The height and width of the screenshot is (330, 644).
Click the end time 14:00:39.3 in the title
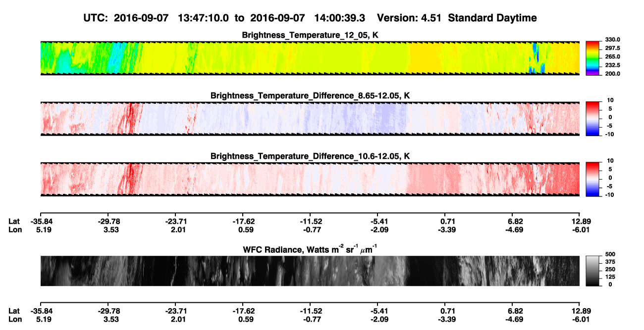click(339, 18)
